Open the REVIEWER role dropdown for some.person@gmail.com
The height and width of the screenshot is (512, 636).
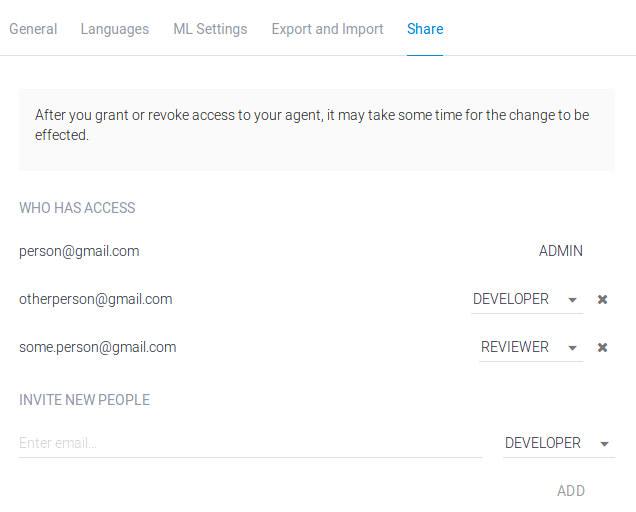531,347
